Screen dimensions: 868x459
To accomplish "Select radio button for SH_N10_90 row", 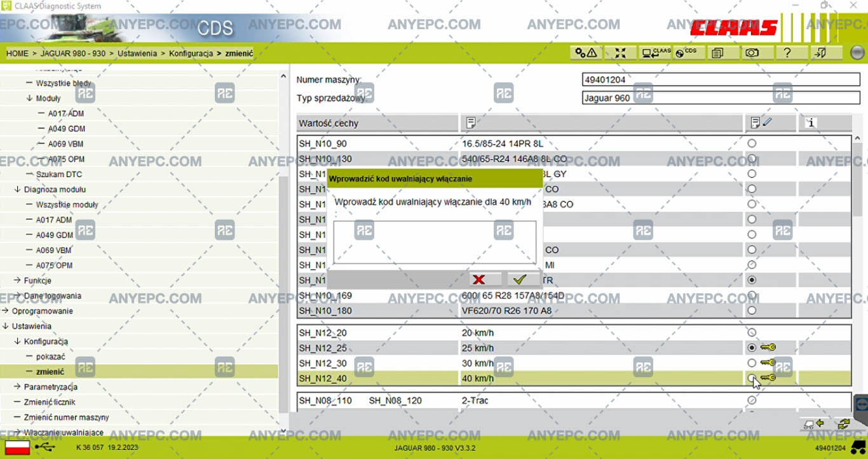I will (752, 143).
